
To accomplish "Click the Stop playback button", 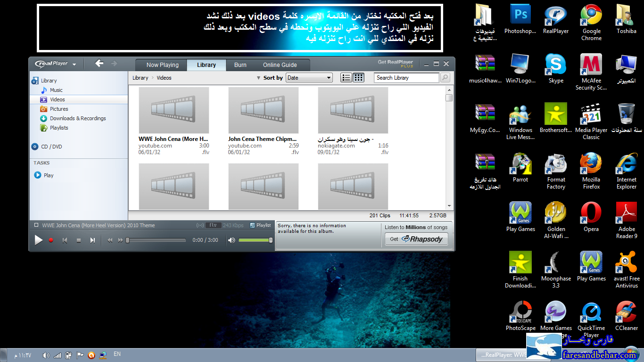I will (x=79, y=240).
